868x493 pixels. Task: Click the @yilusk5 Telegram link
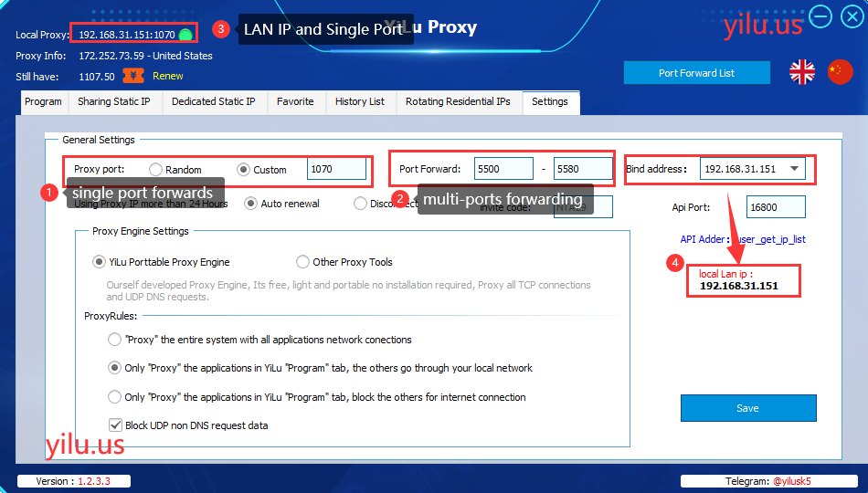(x=791, y=481)
